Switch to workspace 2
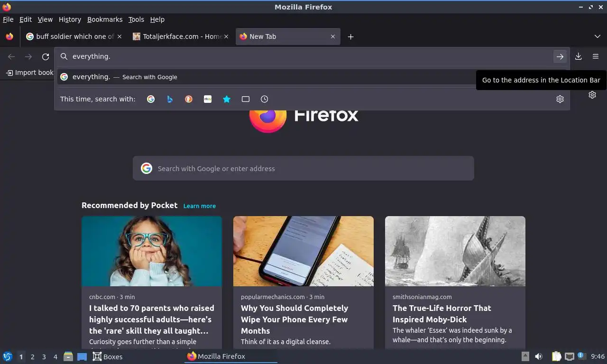Screen dimensions: 607x364 tap(32, 357)
